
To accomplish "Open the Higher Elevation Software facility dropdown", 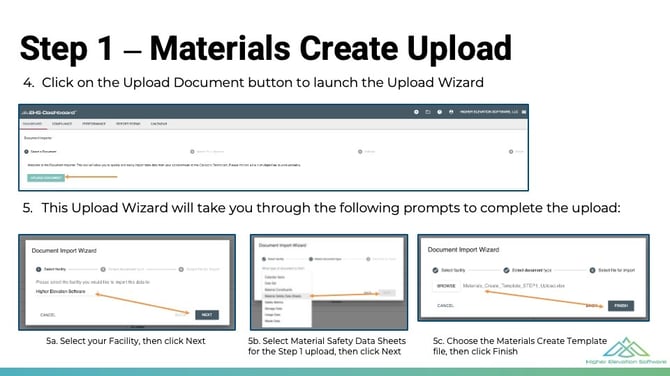I will click(61, 291).
